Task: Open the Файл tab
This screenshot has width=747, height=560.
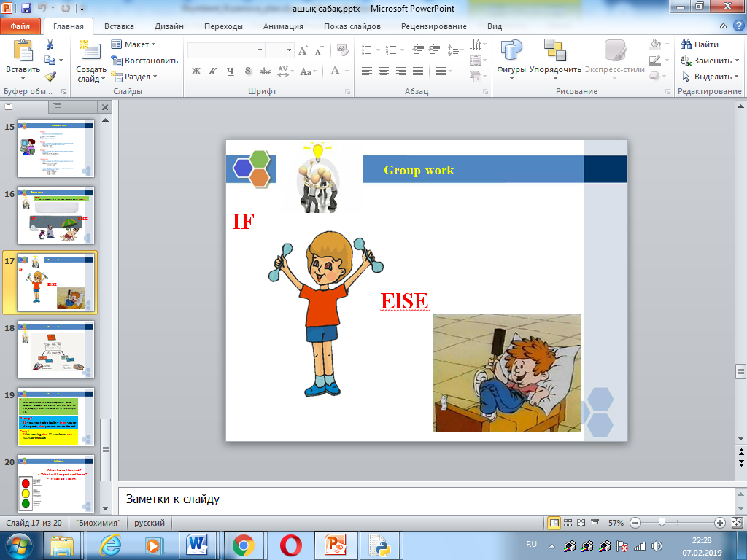Action: 20,26
